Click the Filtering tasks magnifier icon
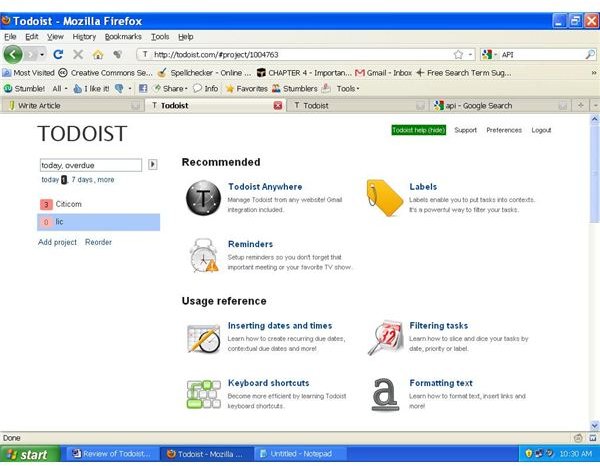Viewport: 600px width, 466px height. [x=386, y=337]
